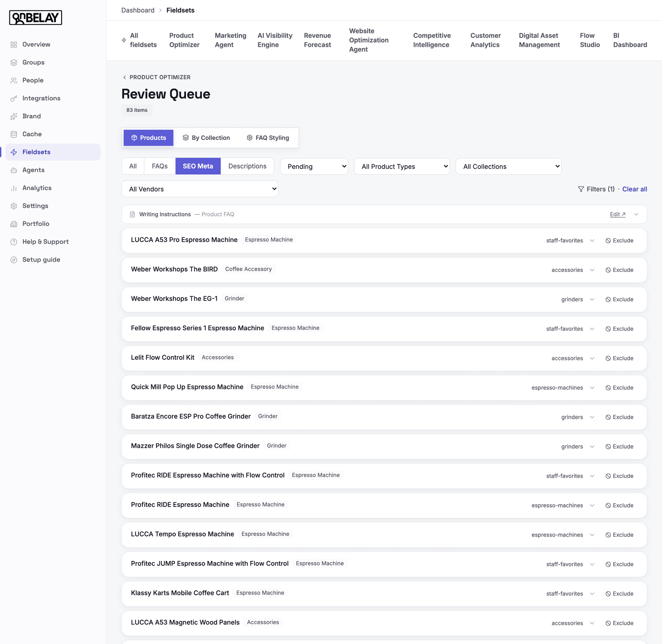
Task: Click breadcrumb chevron after Dashboard
Action: [x=161, y=10]
